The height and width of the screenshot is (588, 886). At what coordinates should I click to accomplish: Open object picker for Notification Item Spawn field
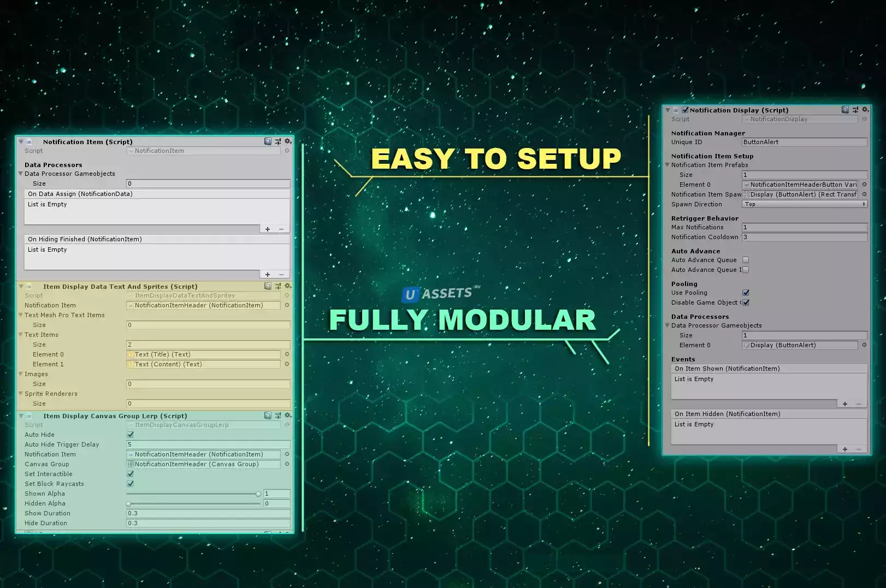click(864, 194)
